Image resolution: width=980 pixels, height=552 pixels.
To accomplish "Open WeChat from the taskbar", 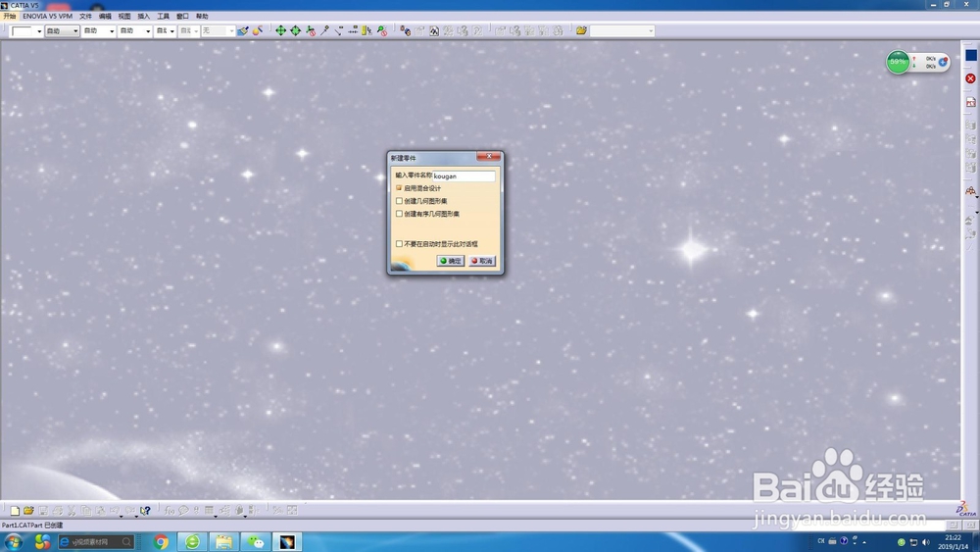I will point(255,541).
